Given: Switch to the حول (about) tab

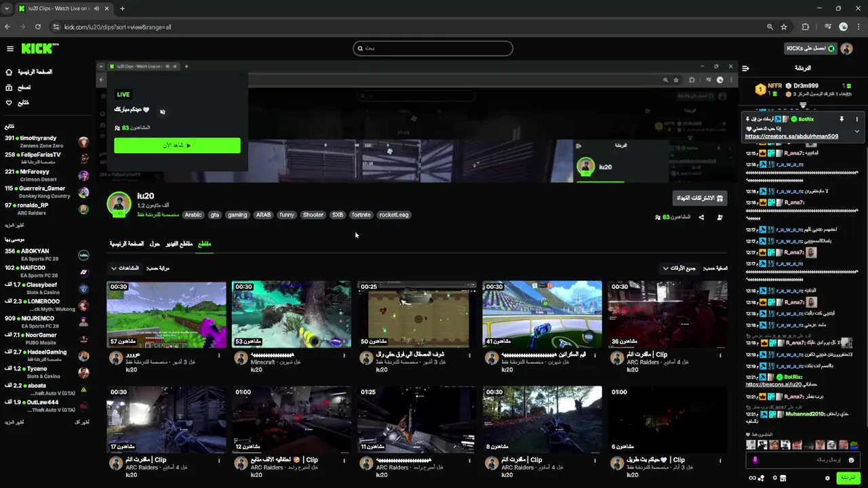Looking at the screenshot, I should 155,244.
